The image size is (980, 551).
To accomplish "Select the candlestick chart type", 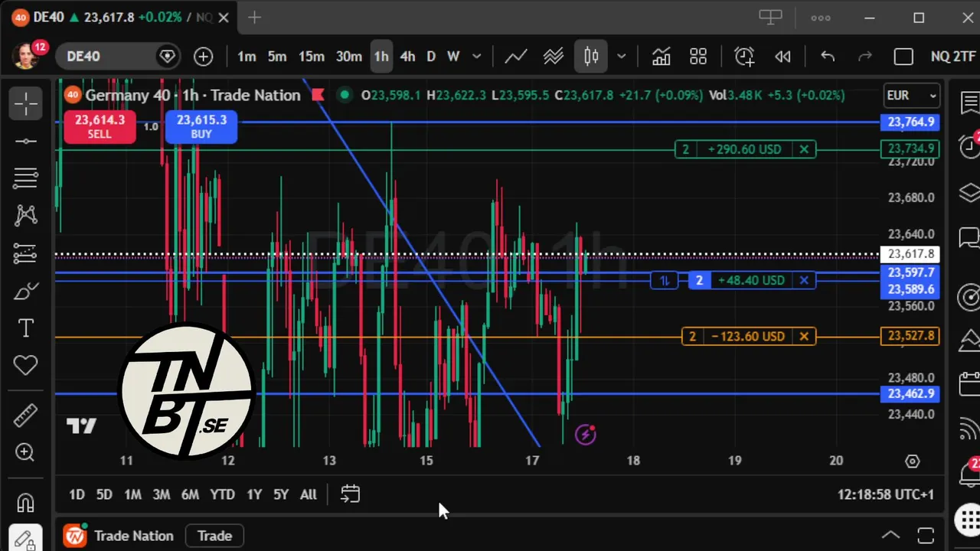I will (591, 56).
